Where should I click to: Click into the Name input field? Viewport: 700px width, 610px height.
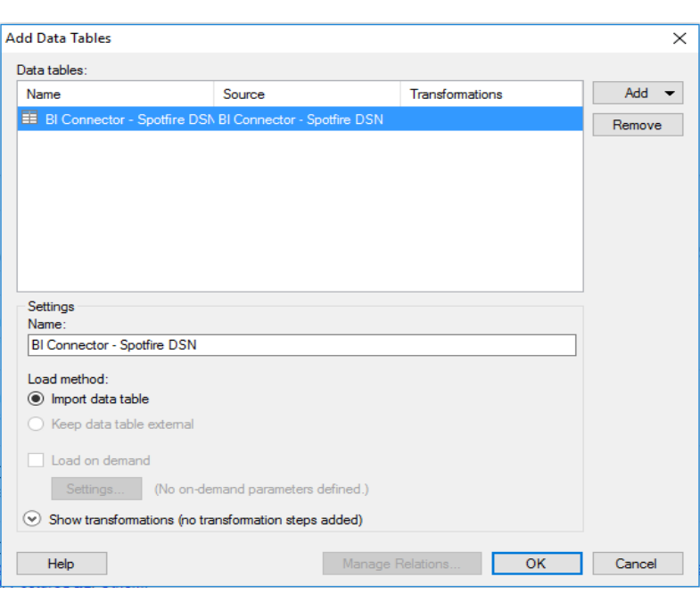pos(301,345)
